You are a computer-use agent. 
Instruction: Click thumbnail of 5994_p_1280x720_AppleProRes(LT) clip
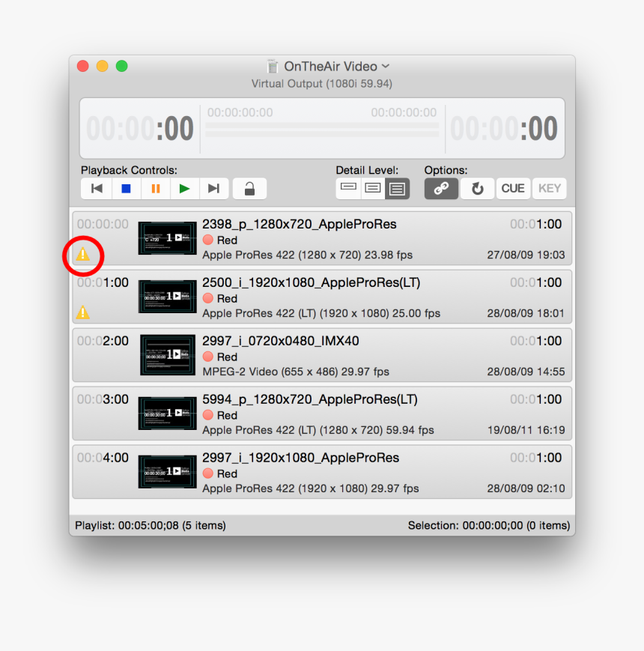[167, 414]
